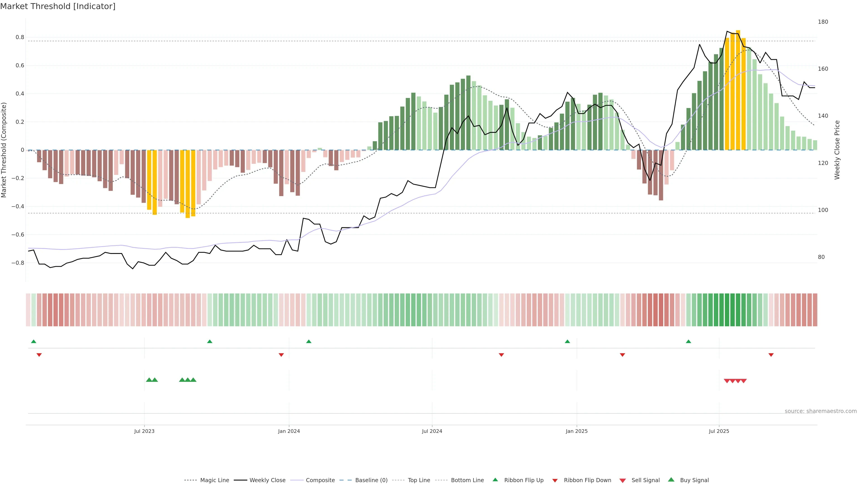Click the Buy Signal legend triangle icon
868x488 pixels.
[x=671, y=480]
